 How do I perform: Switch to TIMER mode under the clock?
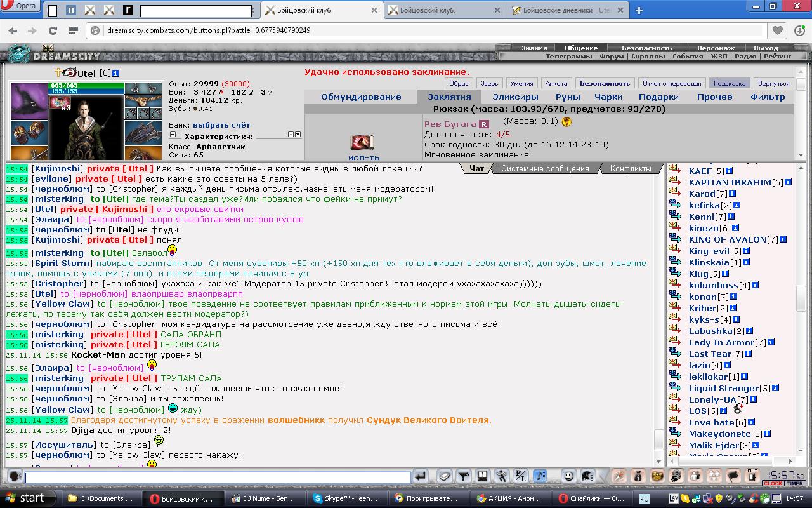pyautogui.click(x=795, y=483)
